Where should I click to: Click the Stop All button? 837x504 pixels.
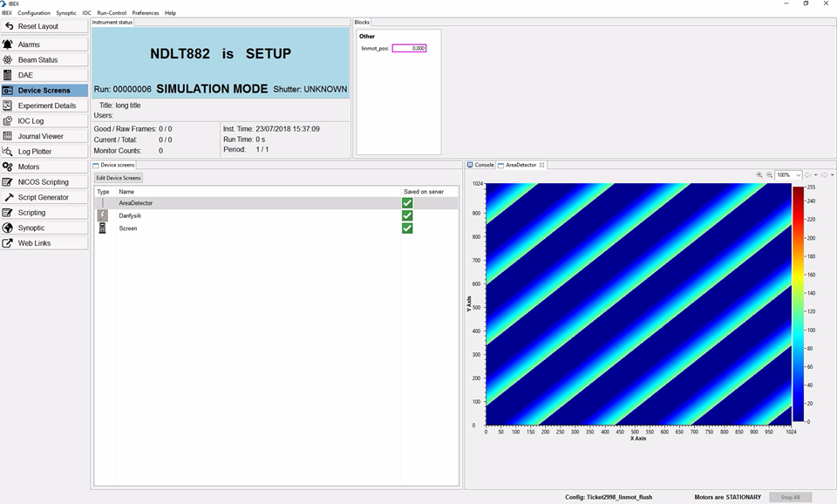pyautogui.click(x=790, y=497)
